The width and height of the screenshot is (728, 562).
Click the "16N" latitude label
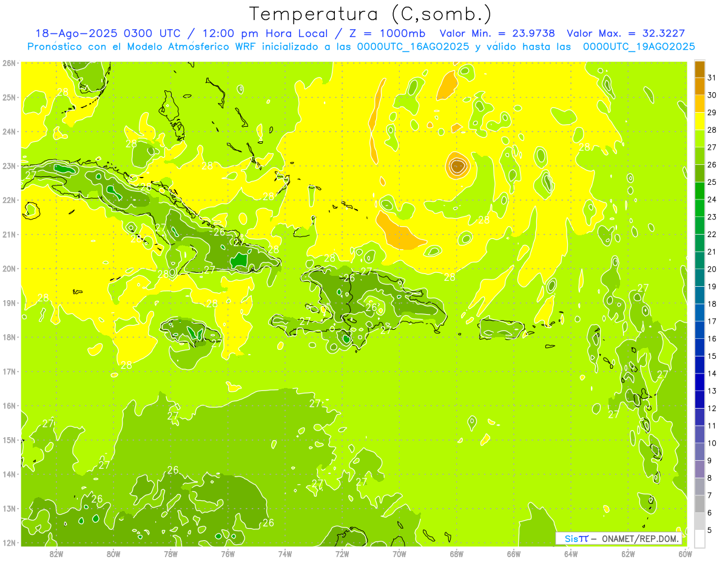[x=9, y=406]
